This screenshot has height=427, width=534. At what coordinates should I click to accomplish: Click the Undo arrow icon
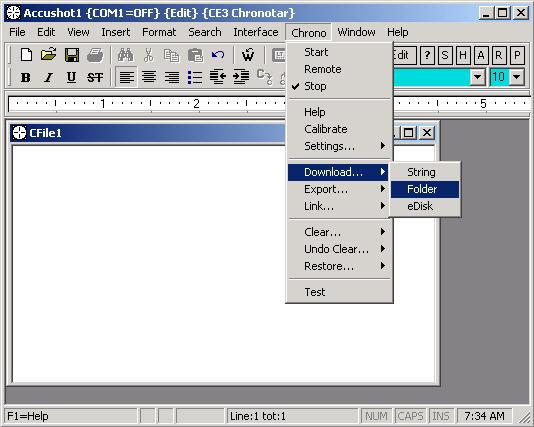[x=218, y=55]
